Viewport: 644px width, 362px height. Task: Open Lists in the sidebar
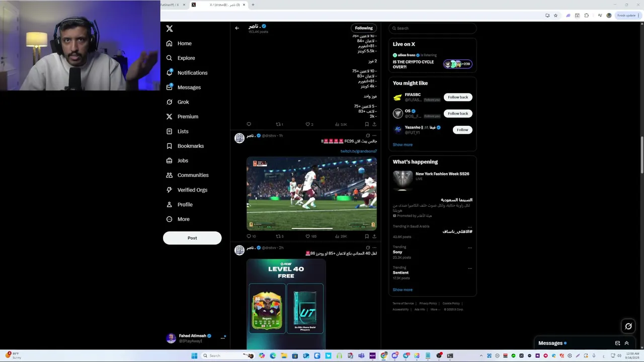(177, 131)
